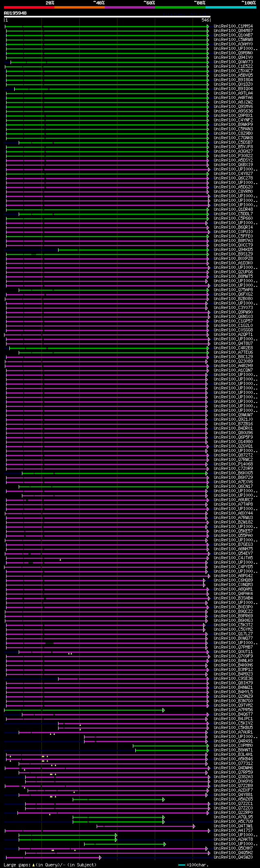View hit UniRef100_C7GNK8
260x868 pixels.
tap(233, 138)
